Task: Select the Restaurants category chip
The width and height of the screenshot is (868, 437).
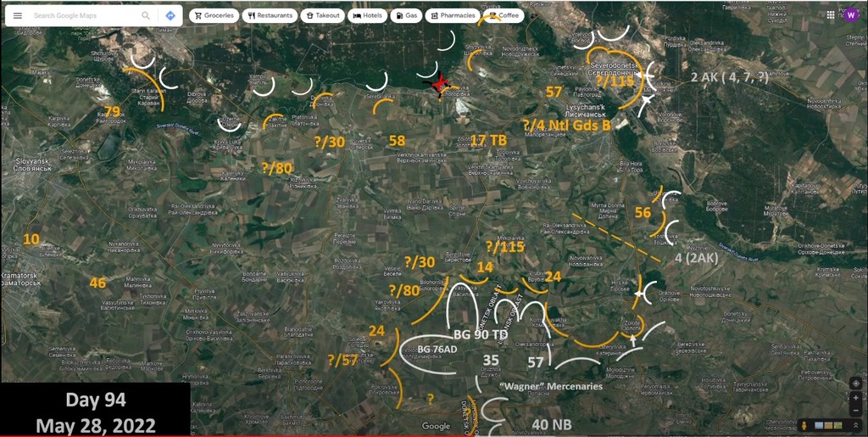Action: coord(270,15)
